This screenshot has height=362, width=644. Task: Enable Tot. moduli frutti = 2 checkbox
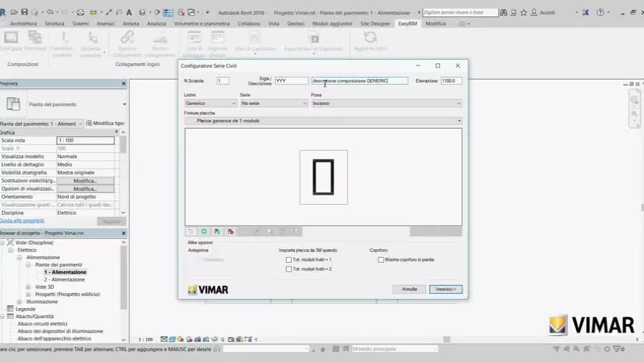click(x=289, y=269)
